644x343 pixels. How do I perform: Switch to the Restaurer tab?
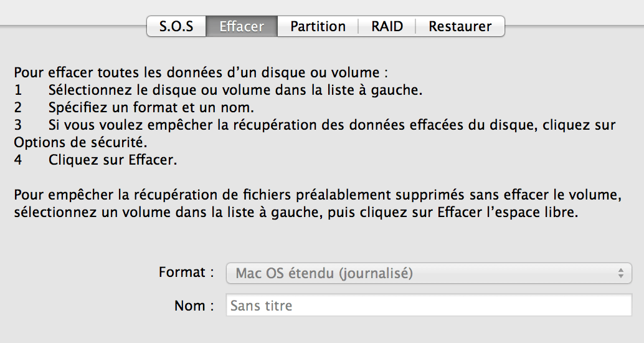[460, 26]
